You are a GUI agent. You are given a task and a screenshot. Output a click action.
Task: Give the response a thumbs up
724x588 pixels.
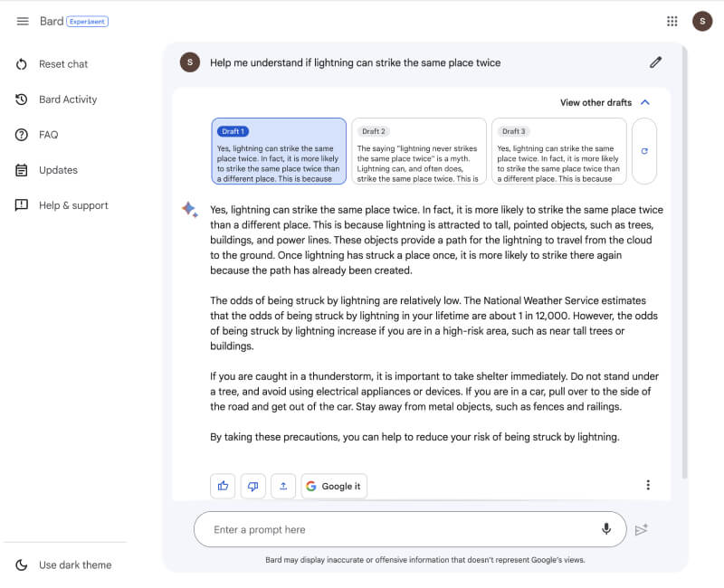click(223, 486)
